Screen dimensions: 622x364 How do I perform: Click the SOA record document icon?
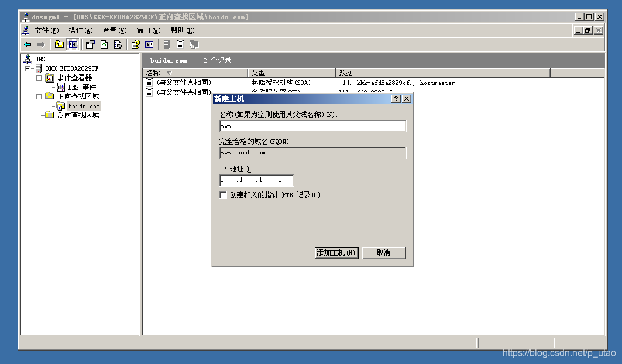150,83
